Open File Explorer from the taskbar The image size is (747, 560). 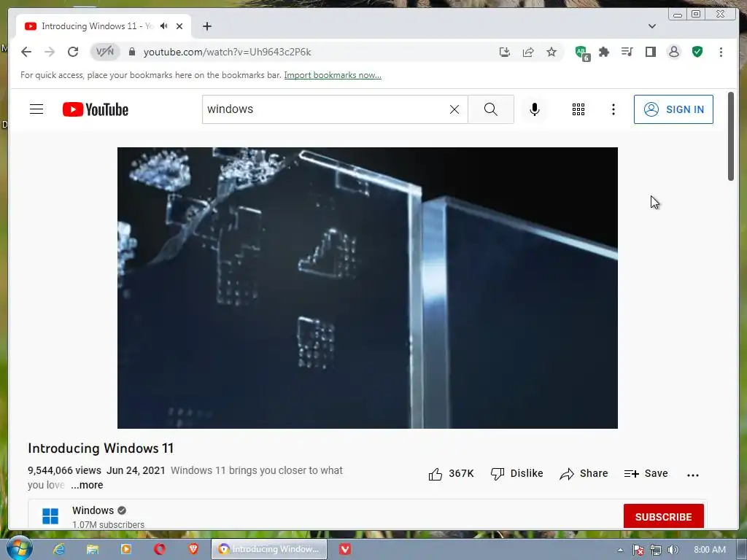[x=93, y=549]
